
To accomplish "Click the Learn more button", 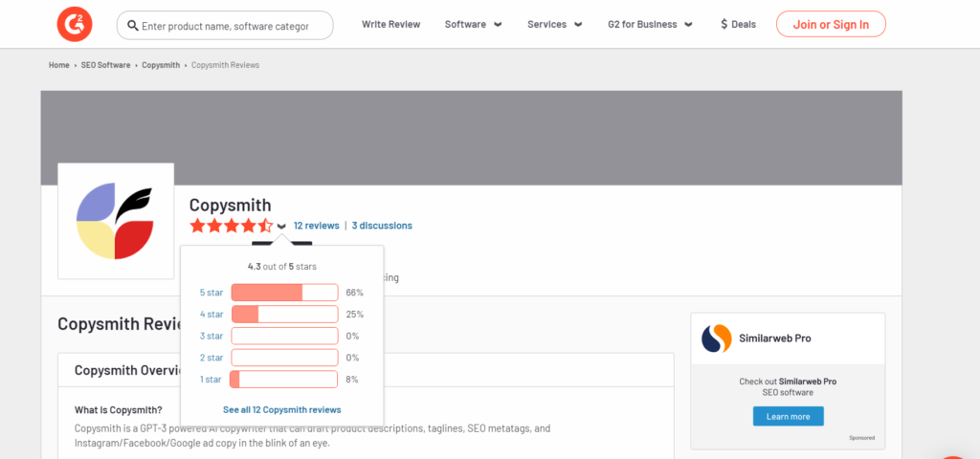I will tap(788, 416).
